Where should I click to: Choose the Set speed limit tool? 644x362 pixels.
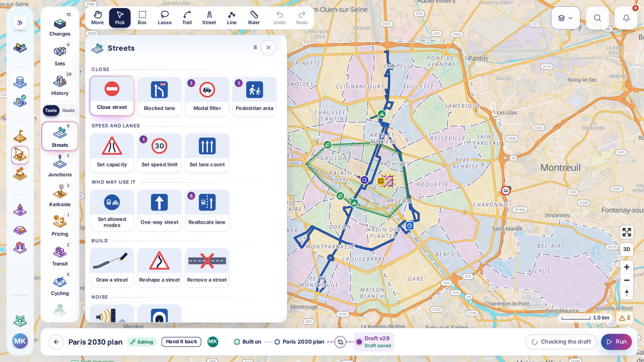click(159, 153)
